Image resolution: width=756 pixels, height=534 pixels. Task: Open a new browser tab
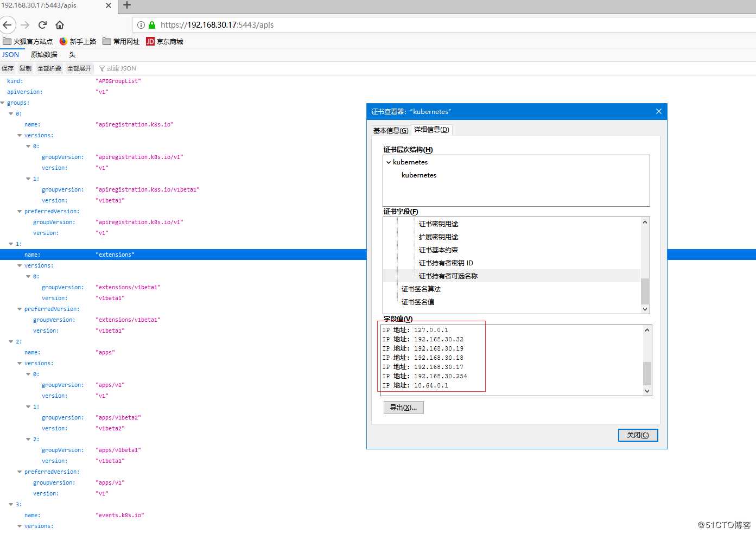click(127, 5)
